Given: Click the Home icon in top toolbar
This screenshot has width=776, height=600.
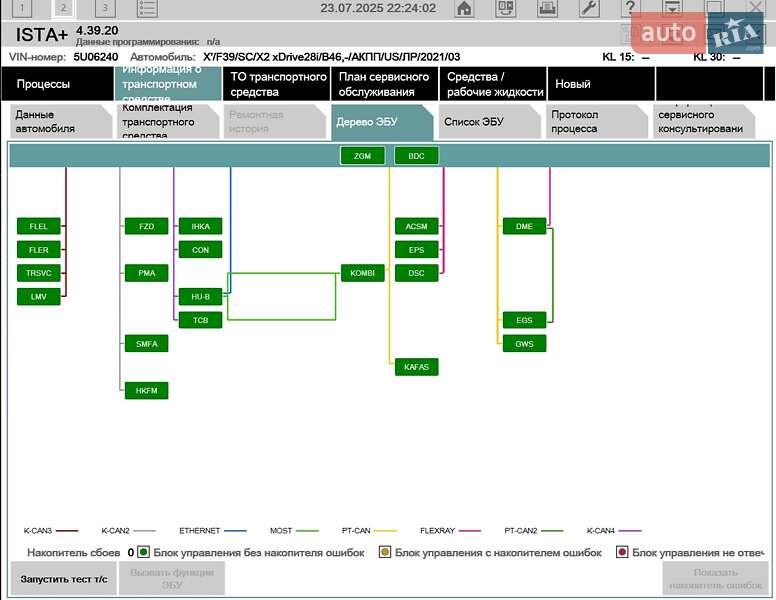Looking at the screenshot, I should tap(464, 9).
